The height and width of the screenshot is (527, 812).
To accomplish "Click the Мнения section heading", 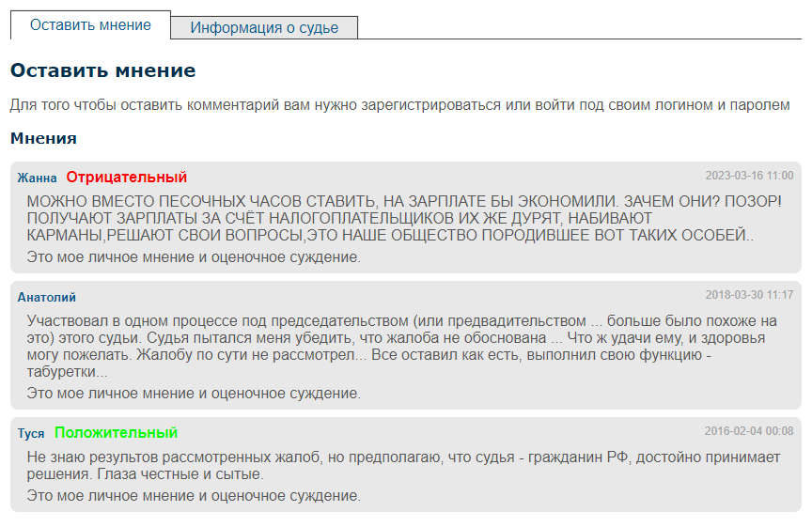I will [x=43, y=138].
